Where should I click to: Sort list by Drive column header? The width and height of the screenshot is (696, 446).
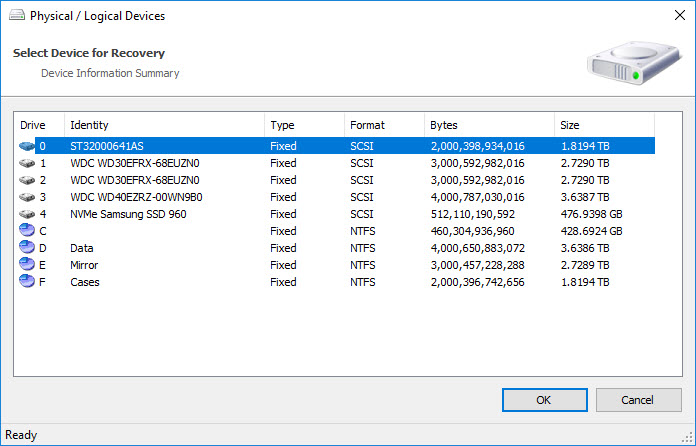(x=39, y=125)
